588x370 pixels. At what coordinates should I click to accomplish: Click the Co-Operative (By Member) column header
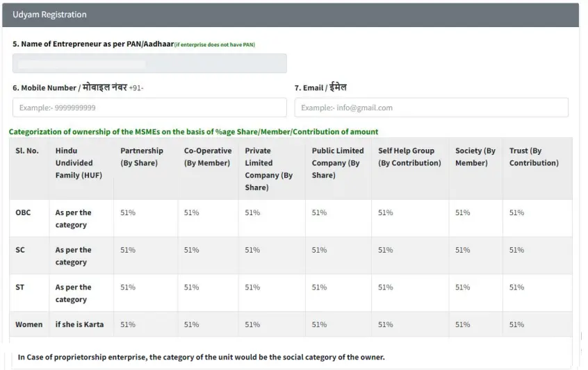208,157
